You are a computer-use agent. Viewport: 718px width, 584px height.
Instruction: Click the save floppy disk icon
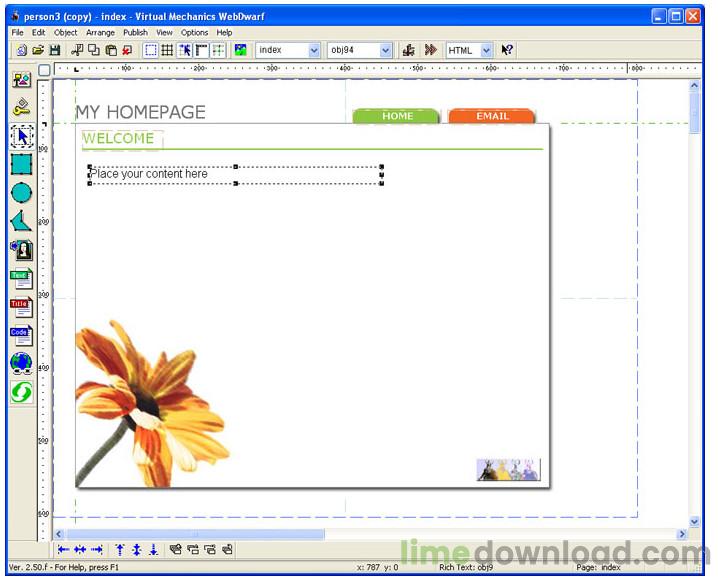tap(55, 50)
